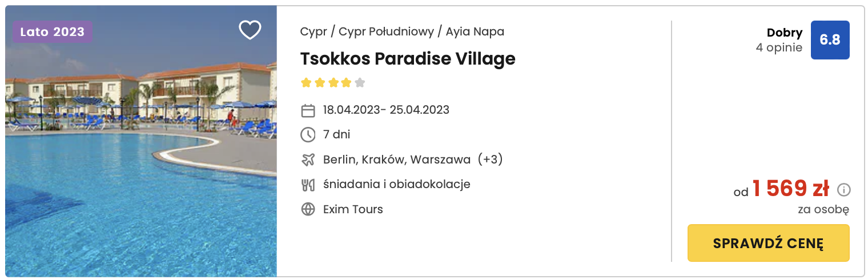Open the hotel pool photo thumbnail
This screenshot has height=279, width=868.
(141, 141)
